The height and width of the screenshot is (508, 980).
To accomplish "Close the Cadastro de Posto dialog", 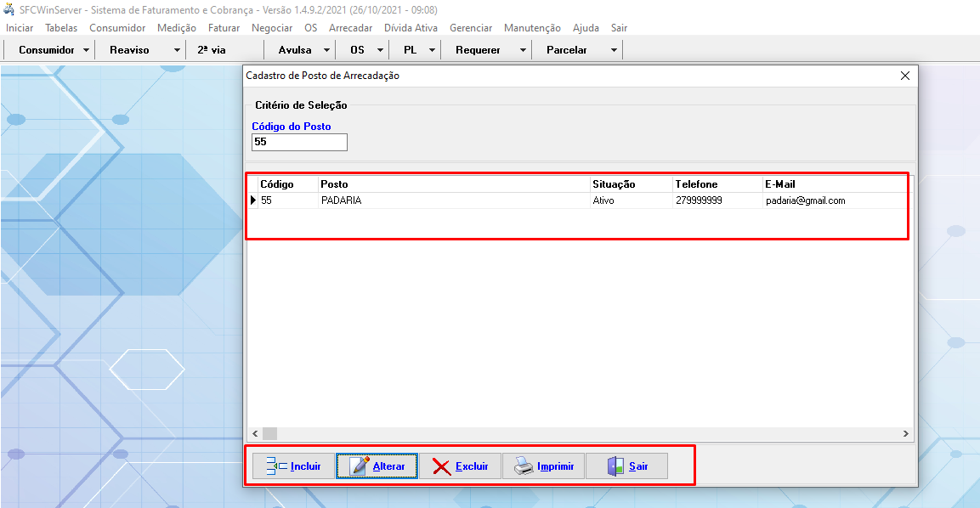I will pos(905,76).
